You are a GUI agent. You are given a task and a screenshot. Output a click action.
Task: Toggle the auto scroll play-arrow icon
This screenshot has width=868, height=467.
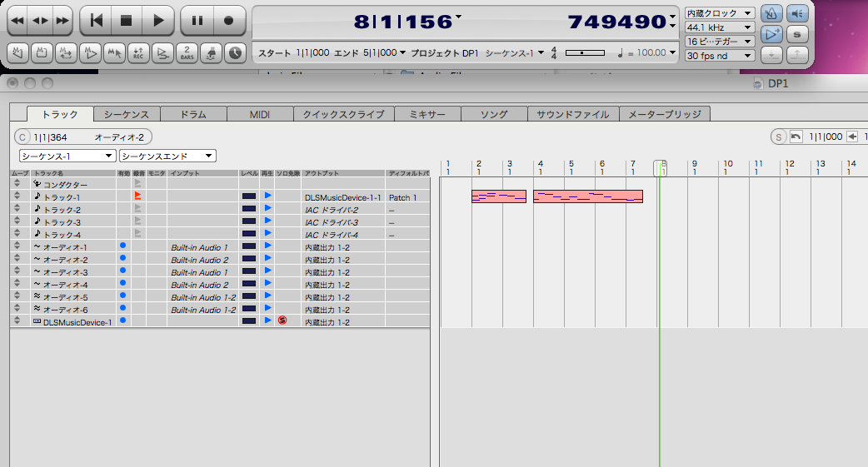click(771, 34)
